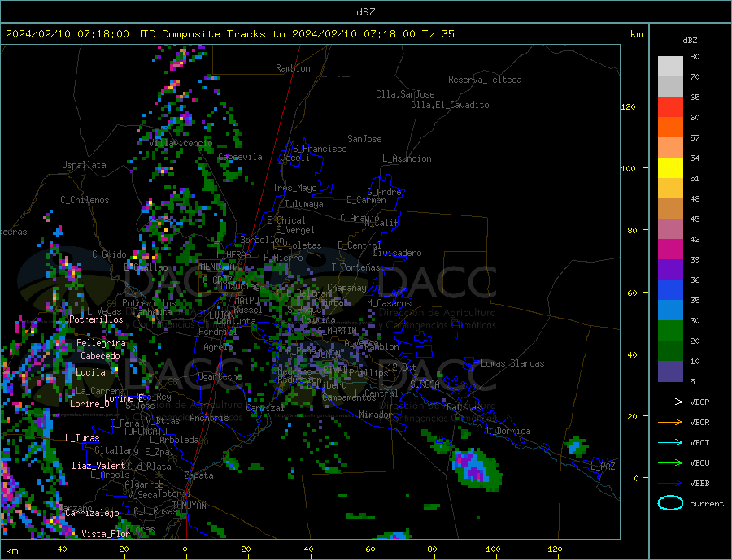The height and width of the screenshot is (560, 732).
Task: Click the VBCU legend label
Action: [699, 463]
